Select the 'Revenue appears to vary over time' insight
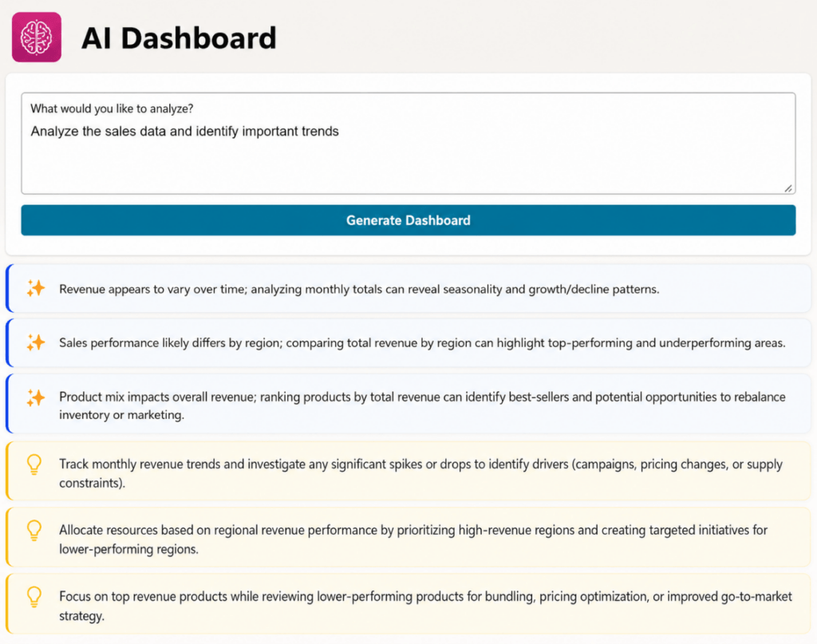The image size is (817, 644). point(408,289)
